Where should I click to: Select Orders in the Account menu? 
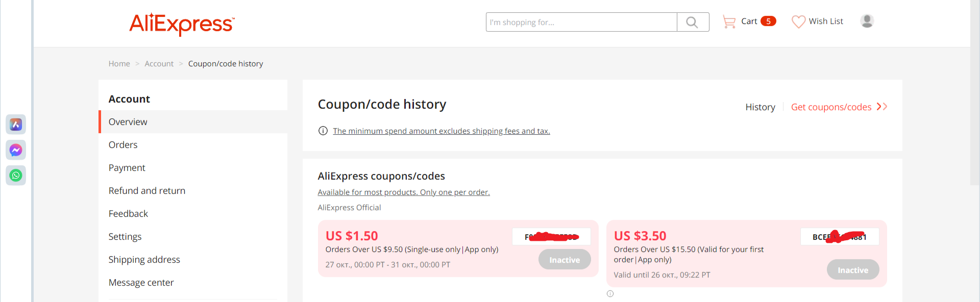point(123,145)
